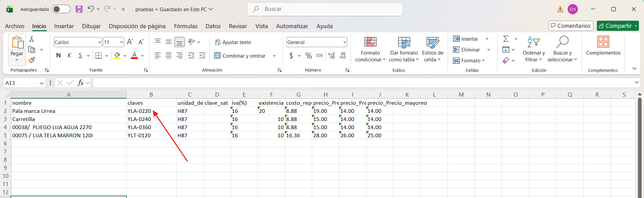Click the Paste clipboard icon
The image size is (644, 198).
17,42
